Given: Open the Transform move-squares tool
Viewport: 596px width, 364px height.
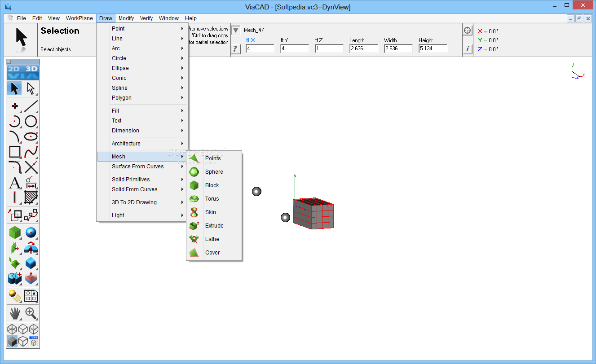Looking at the screenshot, I should tap(15, 215).
